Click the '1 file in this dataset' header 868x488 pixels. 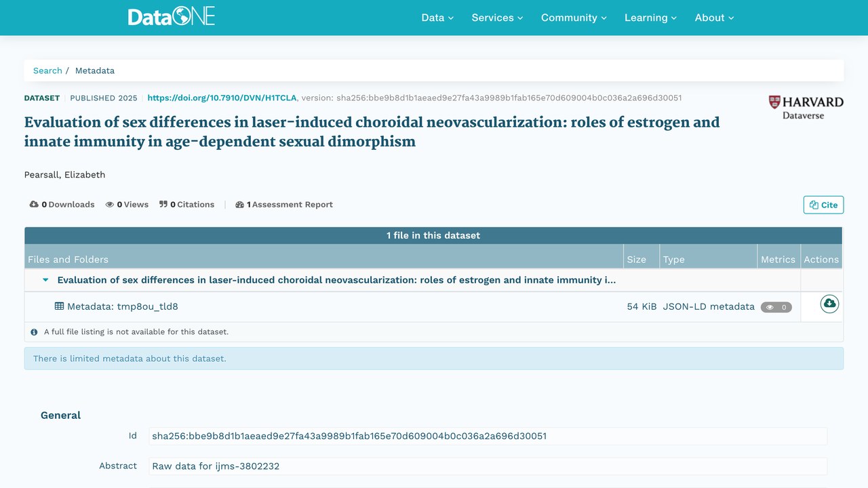pyautogui.click(x=433, y=235)
